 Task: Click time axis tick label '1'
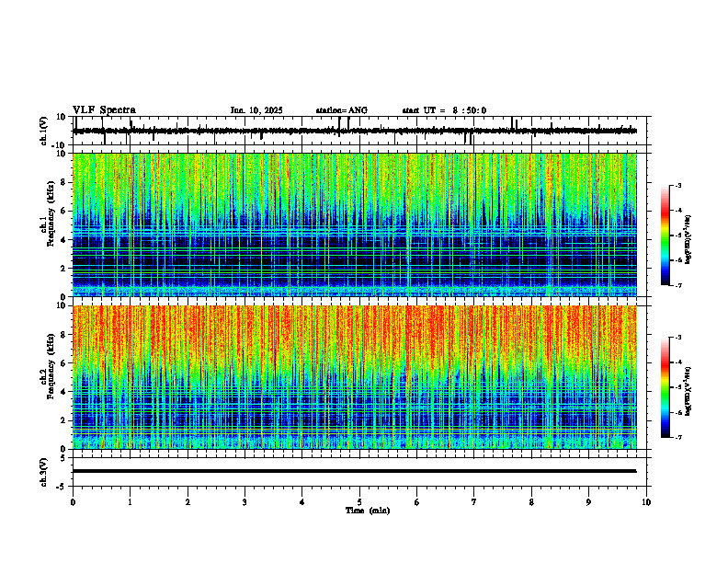pos(130,502)
